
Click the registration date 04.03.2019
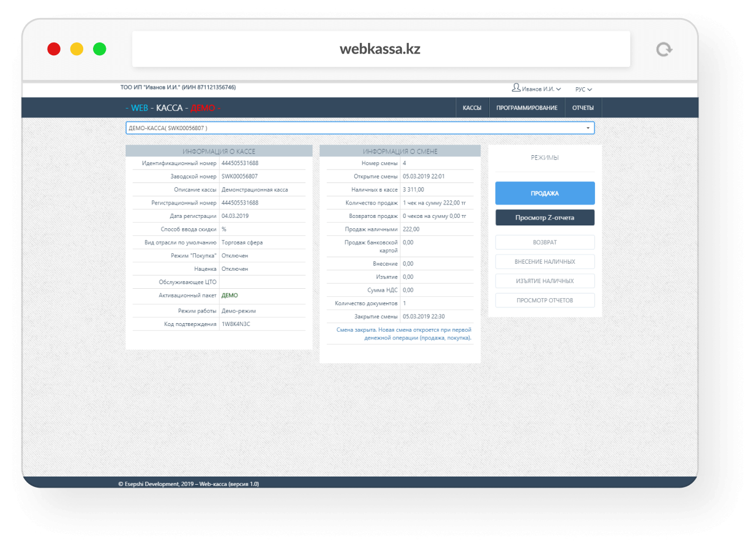coord(235,216)
